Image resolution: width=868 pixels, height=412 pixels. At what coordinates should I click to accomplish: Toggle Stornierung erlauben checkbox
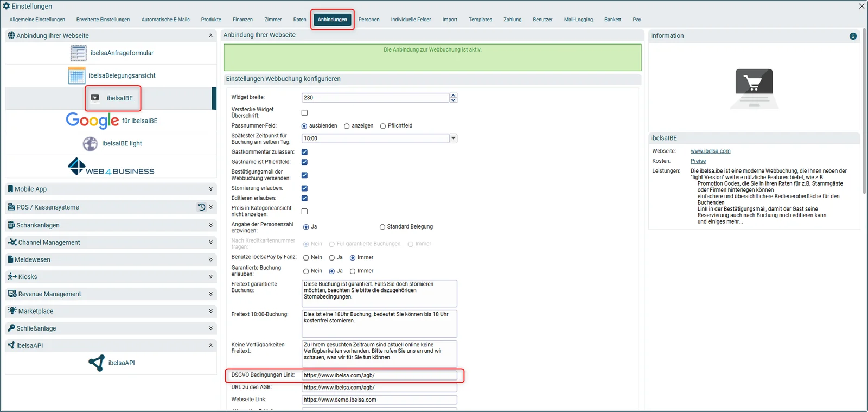[x=304, y=188]
